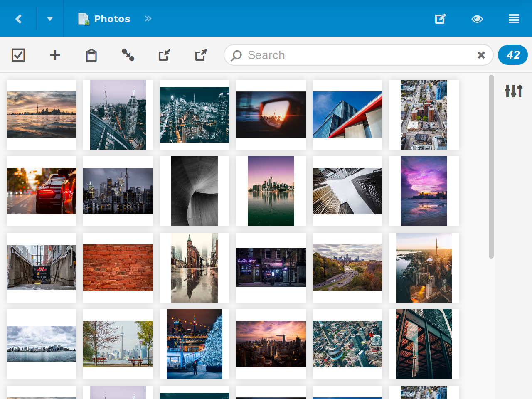
Task: Click the edit pencil icon in header
Action: [x=440, y=19]
